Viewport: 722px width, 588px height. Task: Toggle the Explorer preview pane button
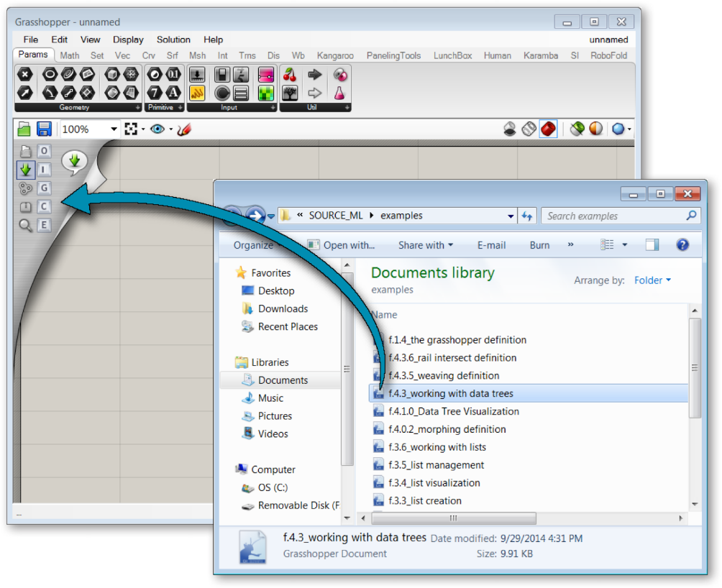click(652, 245)
